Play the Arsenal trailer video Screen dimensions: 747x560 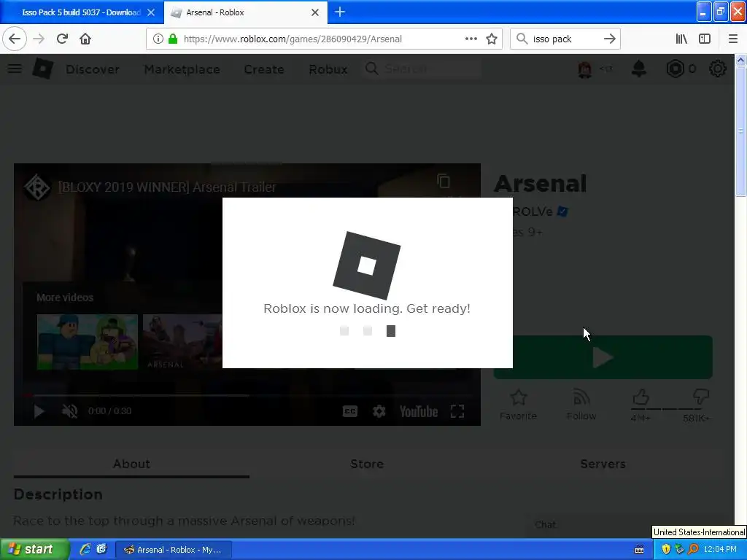[39, 411]
